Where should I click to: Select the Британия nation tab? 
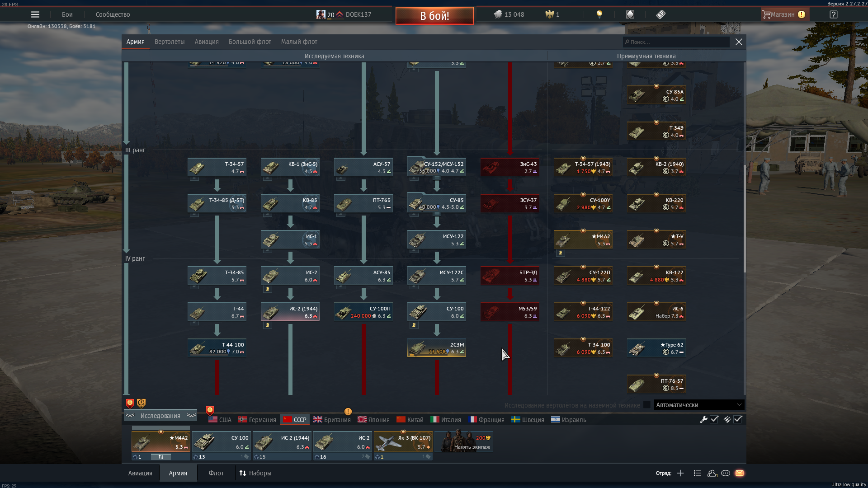(332, 420)
